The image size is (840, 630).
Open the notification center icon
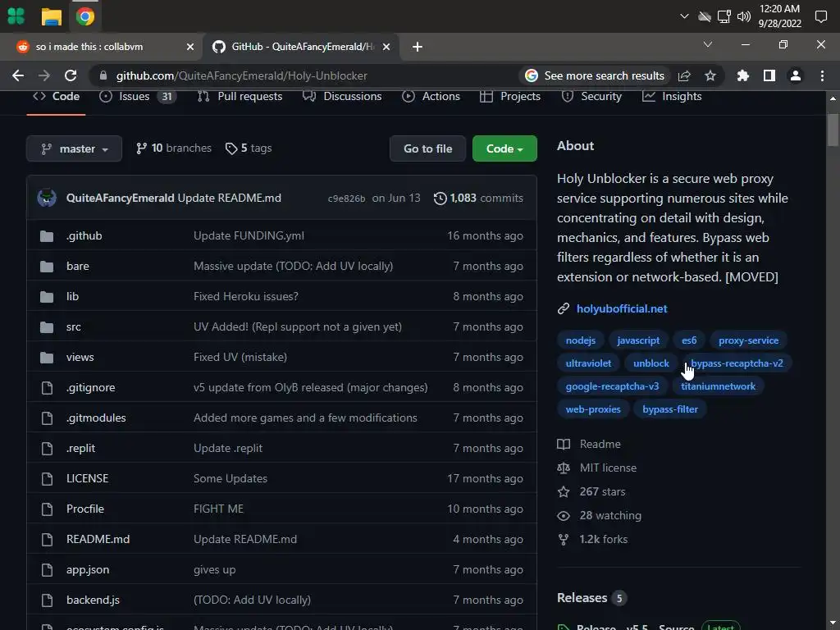pos(820,16)
